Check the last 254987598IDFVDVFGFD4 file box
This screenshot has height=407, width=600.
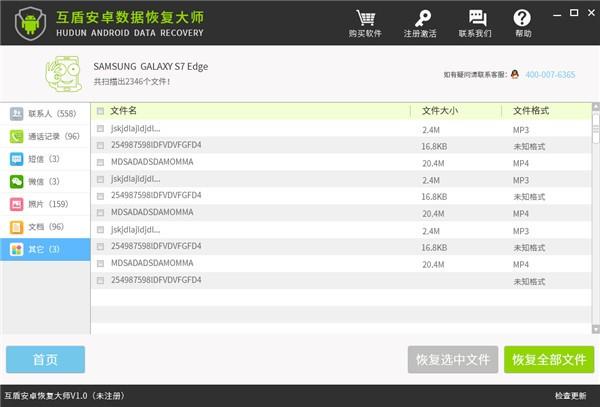point(100,280)
